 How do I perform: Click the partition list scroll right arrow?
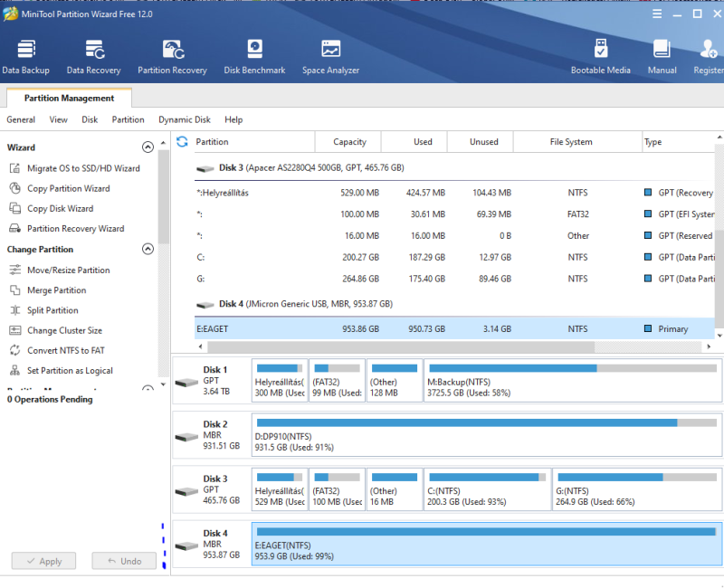(709, 346)
